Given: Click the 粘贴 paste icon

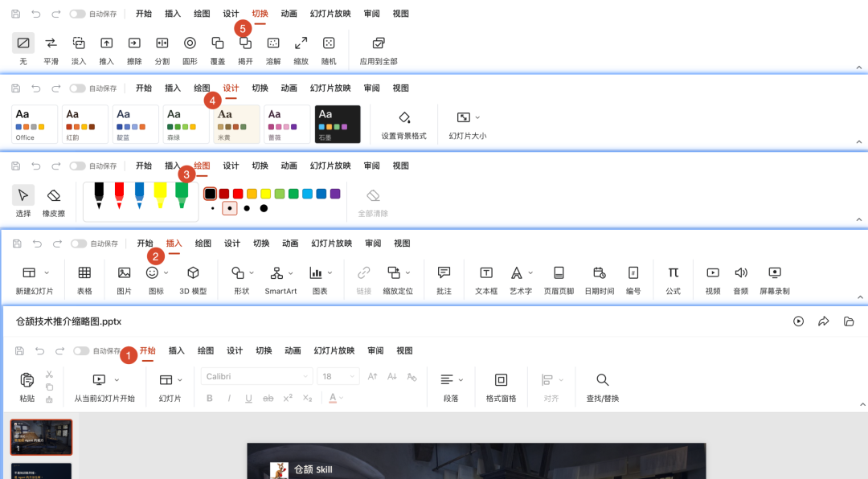Looking at the screenshot, I should coord(27,380).
